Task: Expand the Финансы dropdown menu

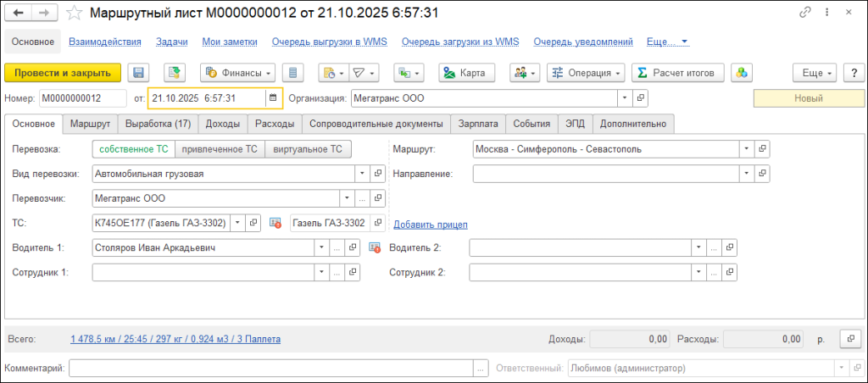Action: pos(237,73)
